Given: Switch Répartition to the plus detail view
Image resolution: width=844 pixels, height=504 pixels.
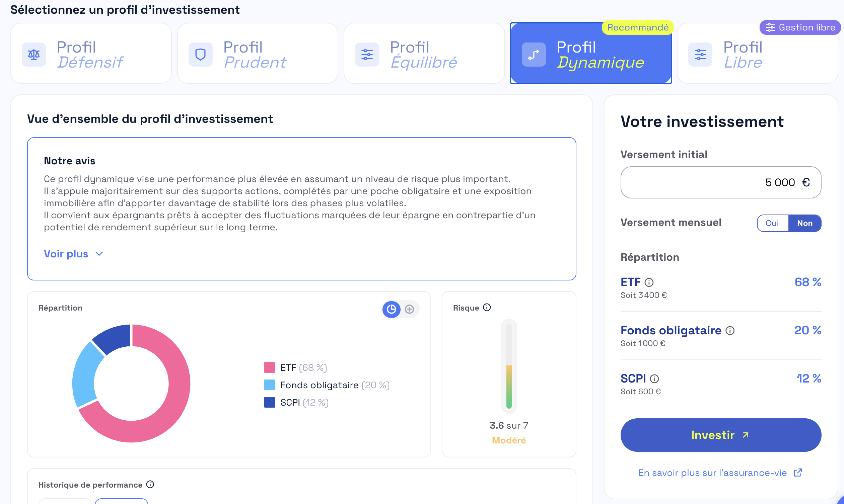Looking at the screenshot, I should click(409, 309).
